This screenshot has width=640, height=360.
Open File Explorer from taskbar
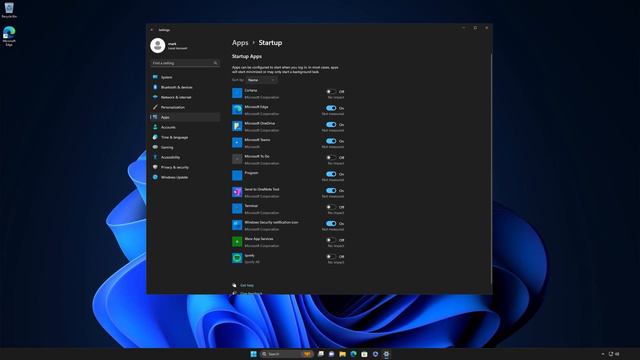coord(342,354)
